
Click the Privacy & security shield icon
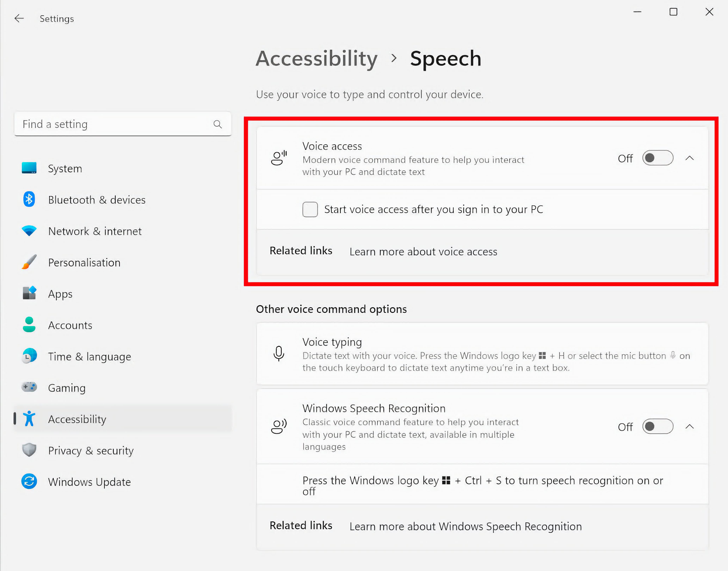coord(29,450)
